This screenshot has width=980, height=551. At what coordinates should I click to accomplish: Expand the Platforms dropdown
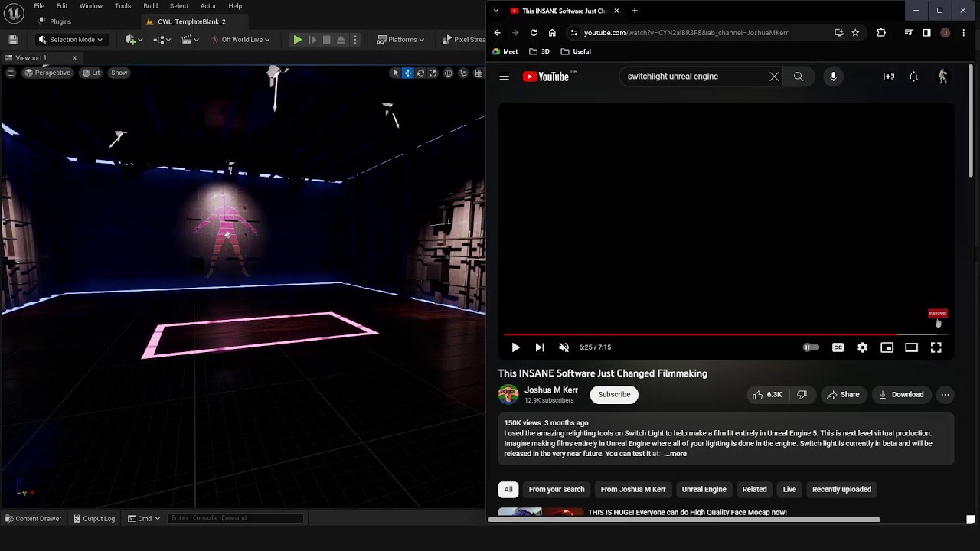[401, 40]
